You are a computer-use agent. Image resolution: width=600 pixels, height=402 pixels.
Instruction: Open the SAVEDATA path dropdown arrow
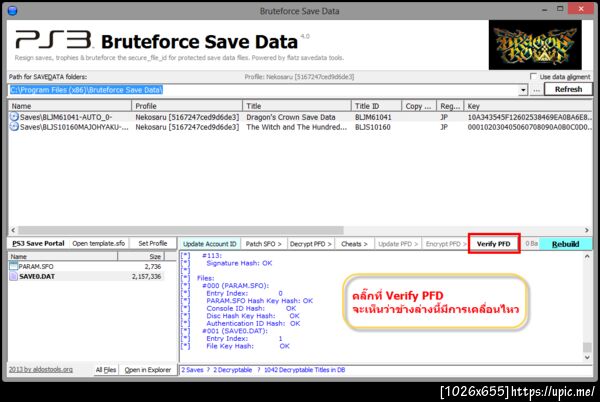point(523,90)
